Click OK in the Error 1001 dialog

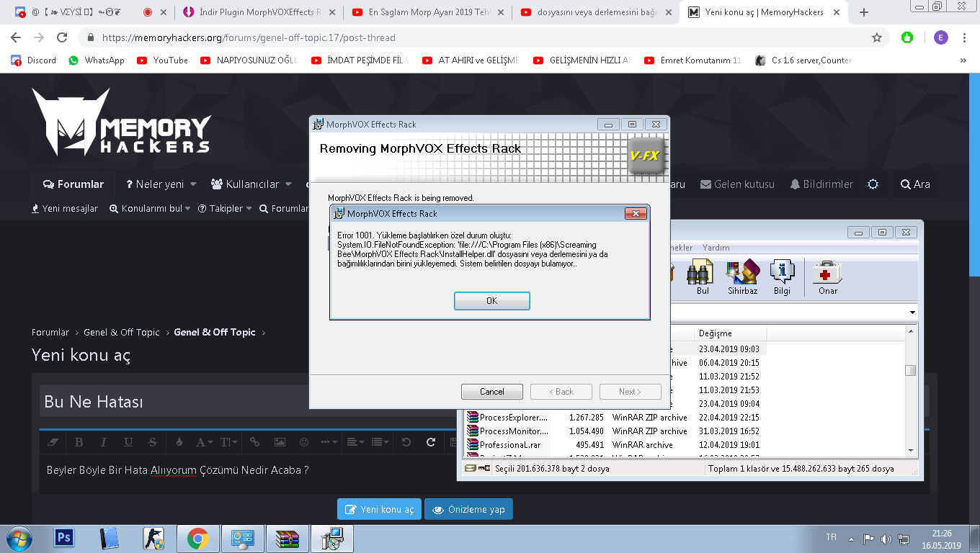pos(492,301)
